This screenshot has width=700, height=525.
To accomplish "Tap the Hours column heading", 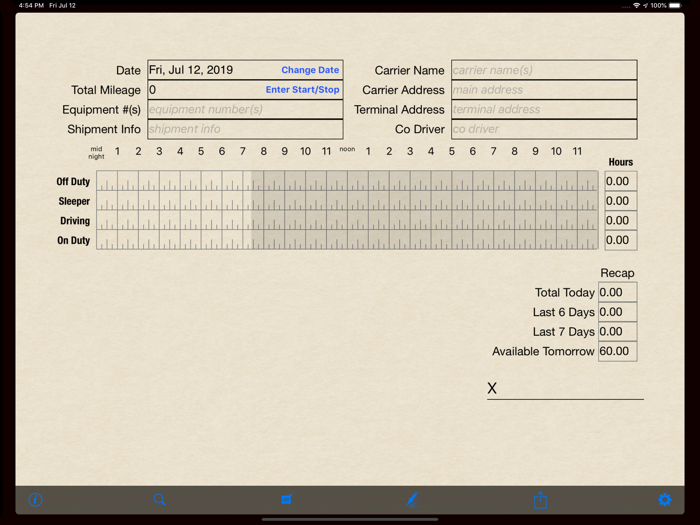I will coord(621,162).
